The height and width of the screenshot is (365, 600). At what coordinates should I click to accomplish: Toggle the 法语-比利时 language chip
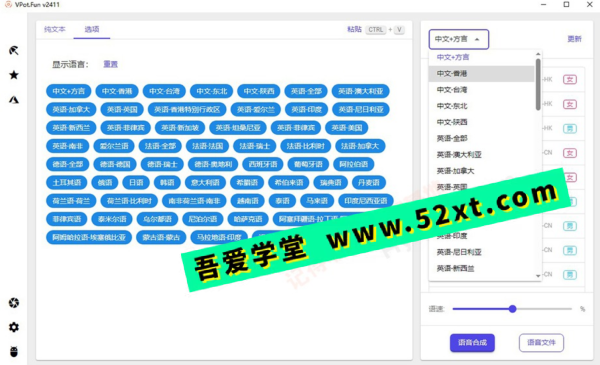[x=305, y=146]
